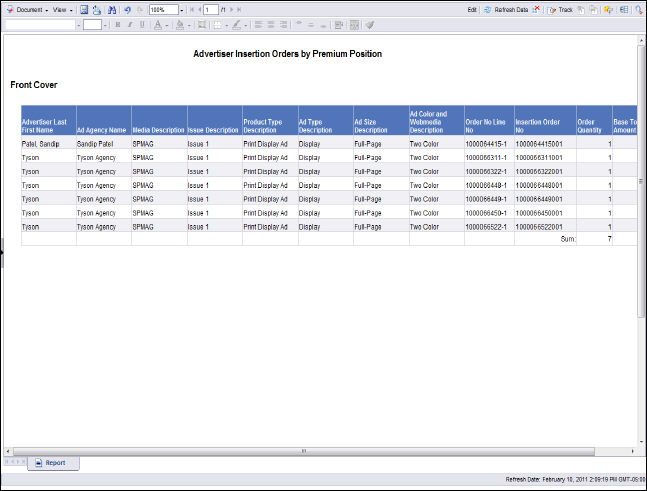Select the Report tab
Viewport: 647px width, 491px height.
point(55,463)
